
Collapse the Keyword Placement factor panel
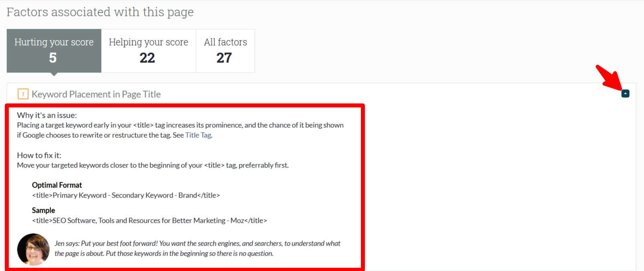(x=625, y=93)
